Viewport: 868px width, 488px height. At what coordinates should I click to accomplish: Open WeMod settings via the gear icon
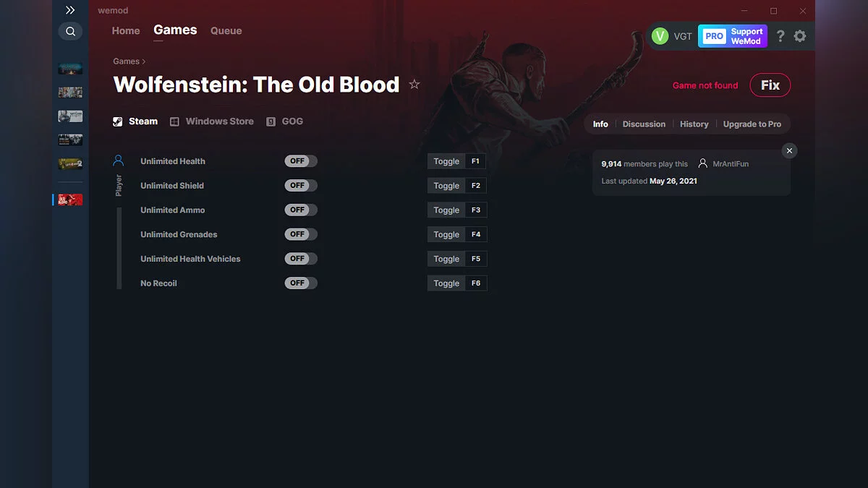[x=800, y=35]
